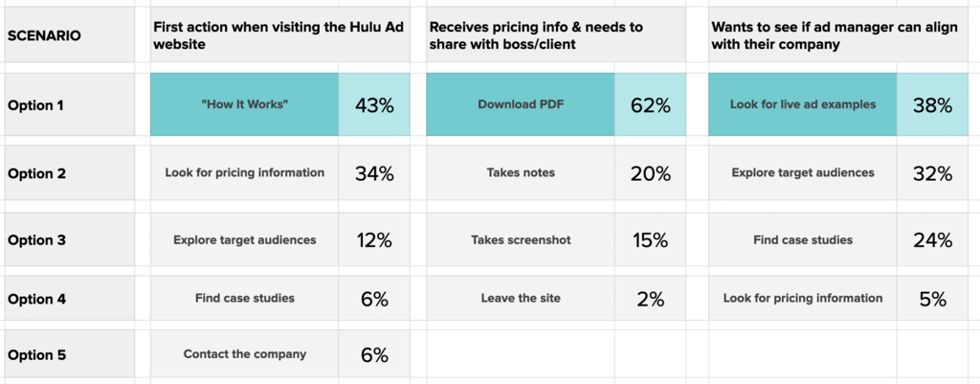Screen dimensions: 980x384
Task: Select the 62% percentage cell
Action: [650, 104]
